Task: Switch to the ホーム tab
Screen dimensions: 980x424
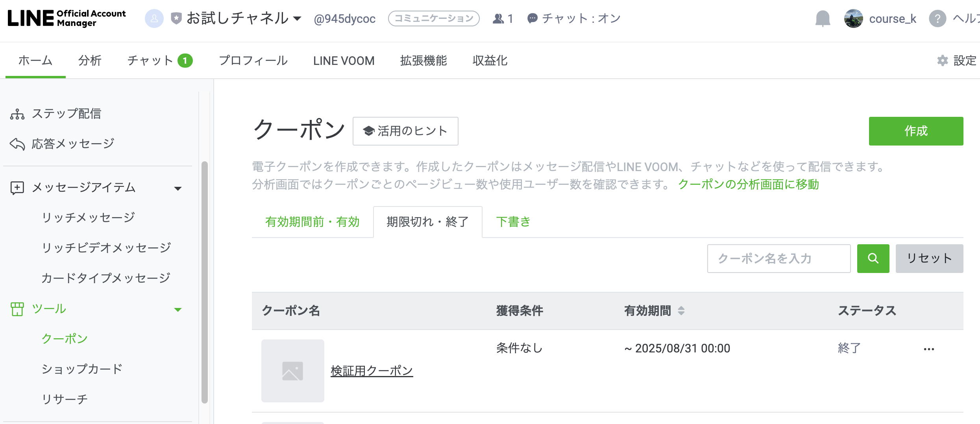Action: click(35, 61)
